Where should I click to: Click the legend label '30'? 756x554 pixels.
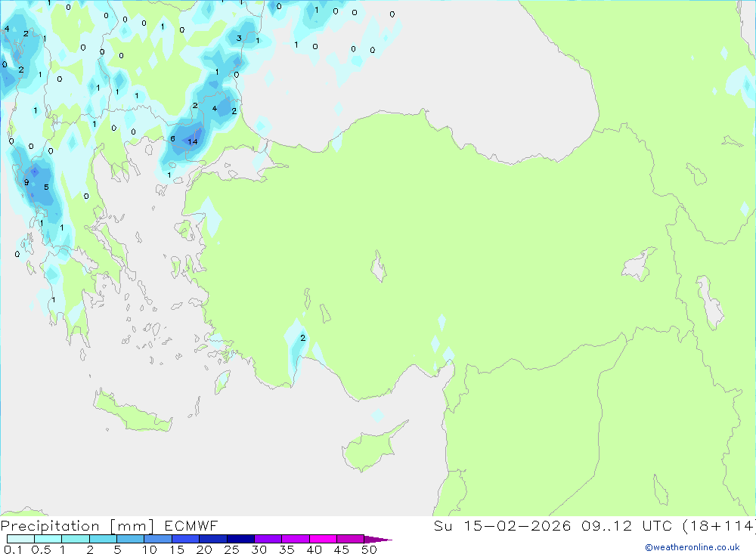pyautogui.click(x=259, y=549)
